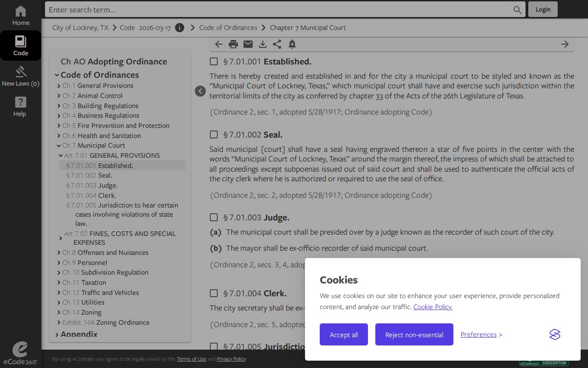This screenshot has width=588, height=368.
Task: Expand Ch 2 Animal Control
Action: point(59,96)
